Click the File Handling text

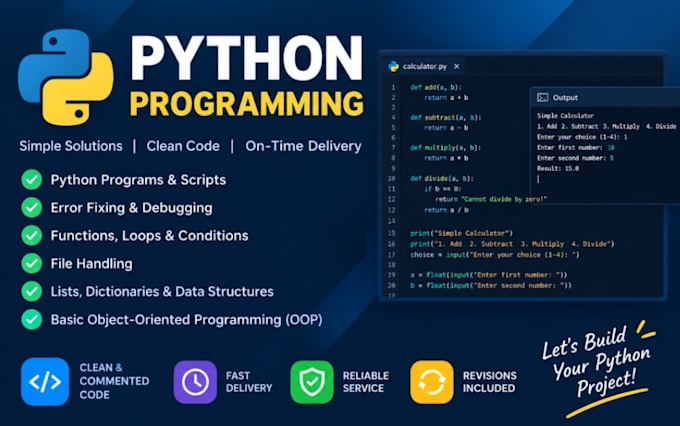point(92,264)
